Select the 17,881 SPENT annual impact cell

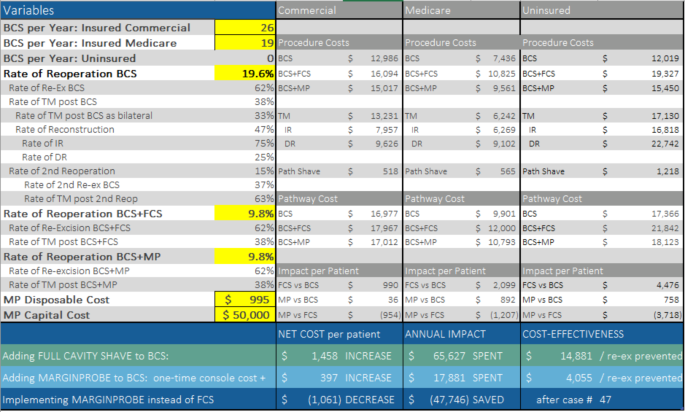461,377
